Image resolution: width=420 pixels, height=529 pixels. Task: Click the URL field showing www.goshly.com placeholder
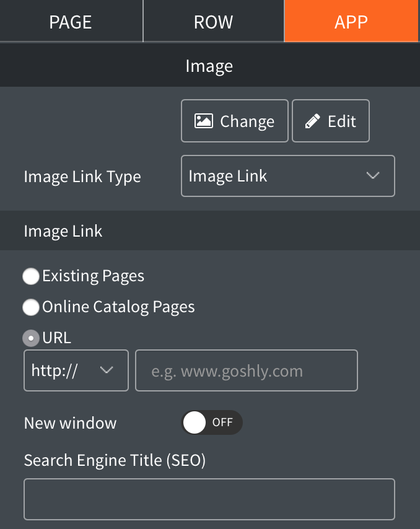click(246, 370)
